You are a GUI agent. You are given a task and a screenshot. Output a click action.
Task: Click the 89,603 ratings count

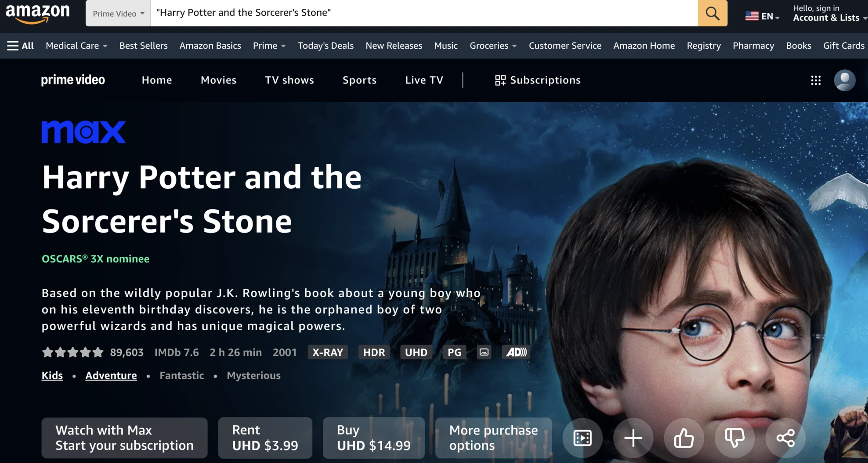click(x=127, y=352)
